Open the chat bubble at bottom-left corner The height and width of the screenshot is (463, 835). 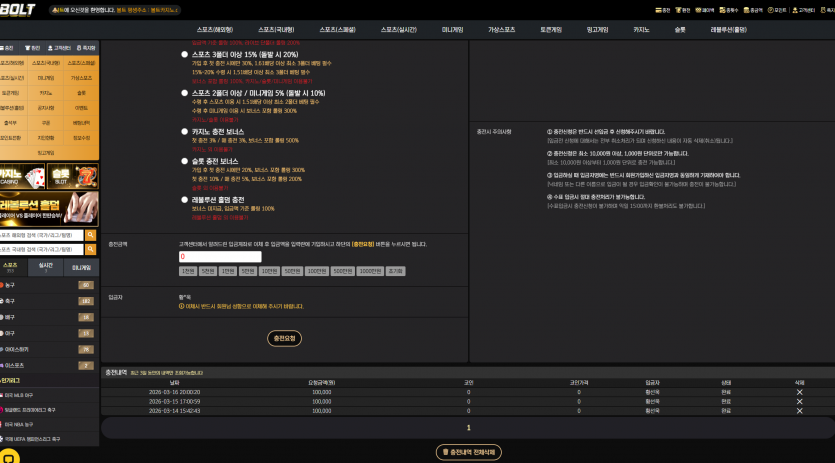9,457
